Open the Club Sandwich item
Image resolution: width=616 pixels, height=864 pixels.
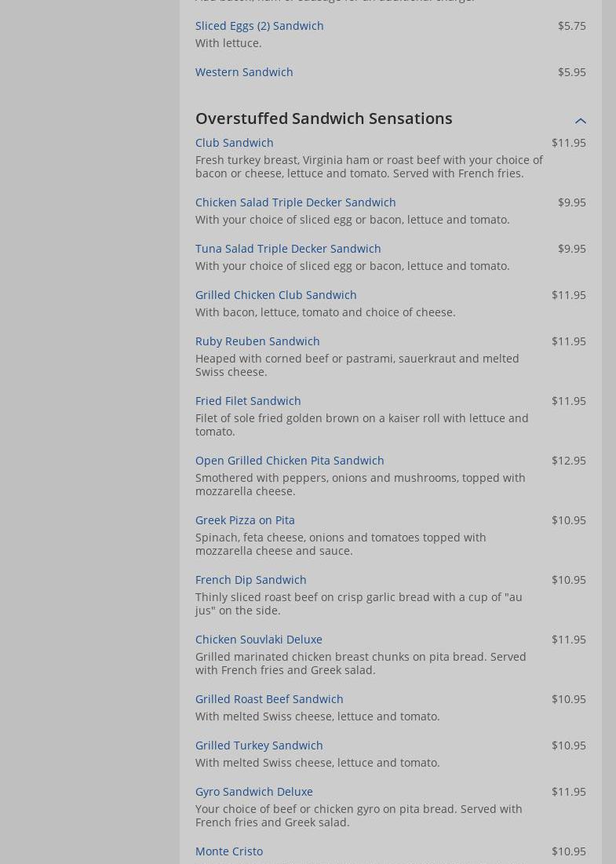tap(234, 143)
